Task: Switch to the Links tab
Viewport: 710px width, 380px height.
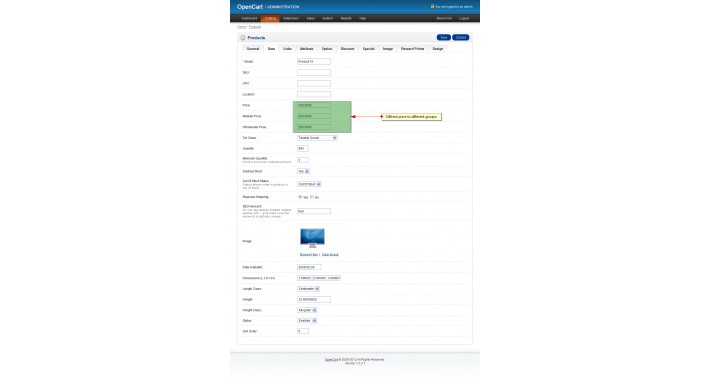Action: 288,48
